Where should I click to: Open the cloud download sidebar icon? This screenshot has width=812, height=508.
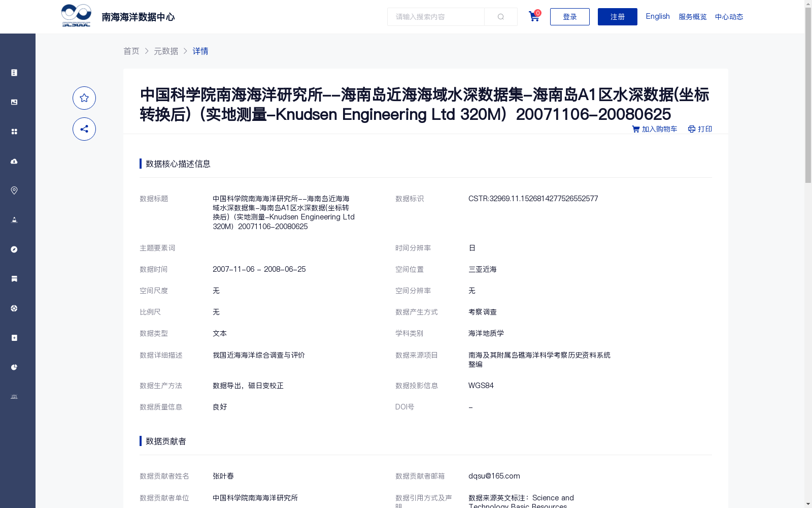tap(14, 161)
